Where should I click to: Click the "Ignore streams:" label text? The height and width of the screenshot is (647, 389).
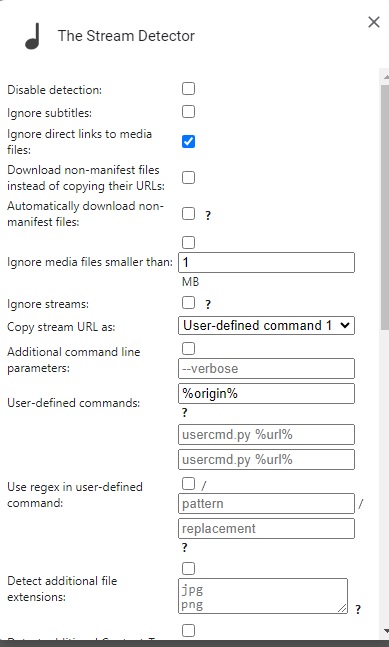click(48, 304)
